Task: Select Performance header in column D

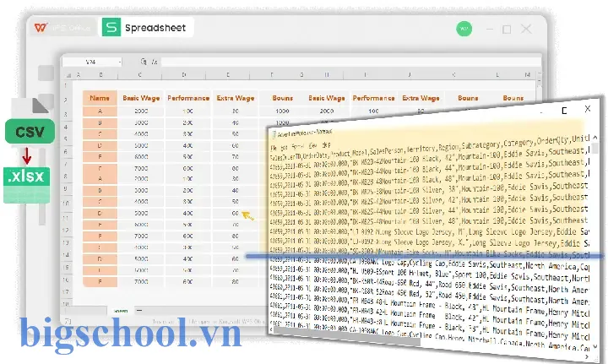Action: tap(188, 98)
